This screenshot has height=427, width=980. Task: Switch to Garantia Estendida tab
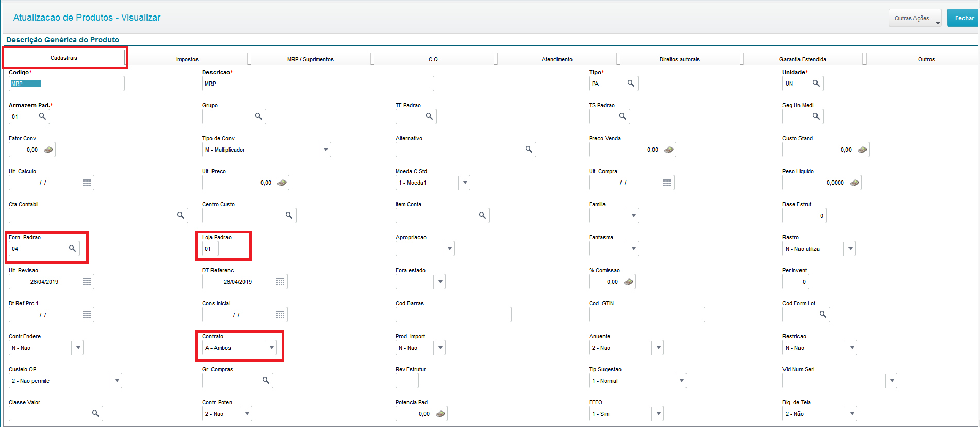click(x=803, y=59)
